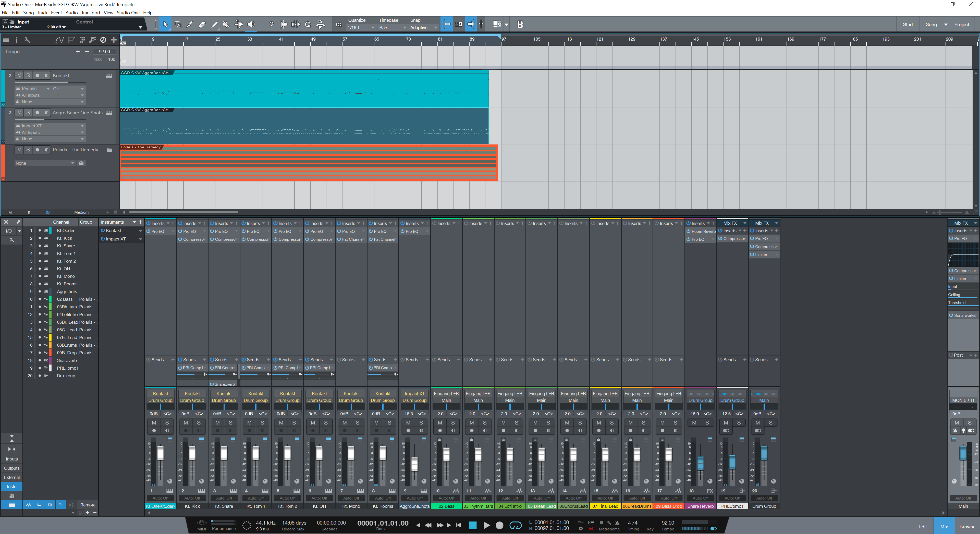Viewport: 980px width, 534px height.
Task: Toggle Compressor power on Kt. Kick channel
Action: [180, 239]
